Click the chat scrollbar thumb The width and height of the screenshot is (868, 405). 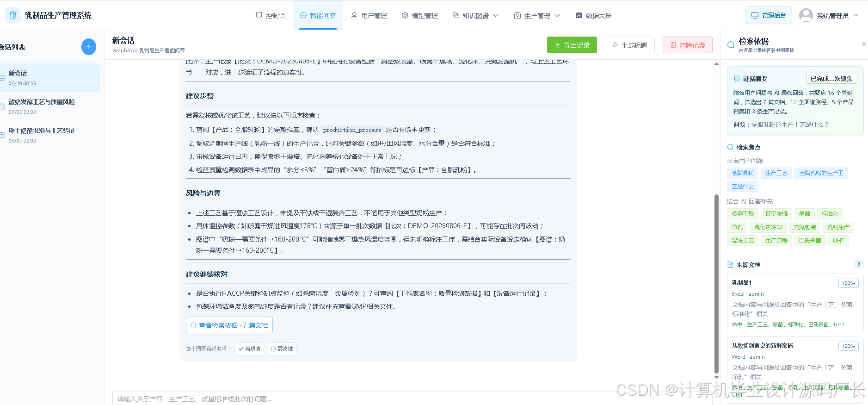(716, 283)
